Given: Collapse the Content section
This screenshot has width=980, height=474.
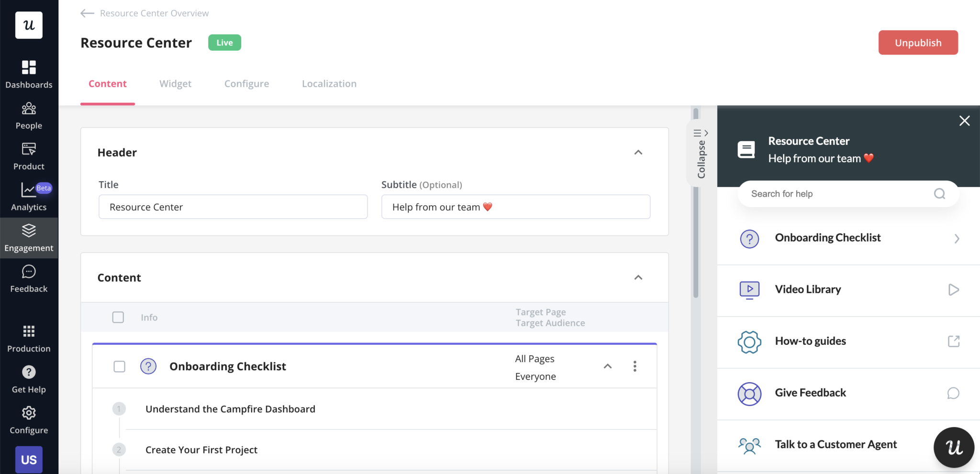Looking at the screenshot, I should (x=638, y=277).
